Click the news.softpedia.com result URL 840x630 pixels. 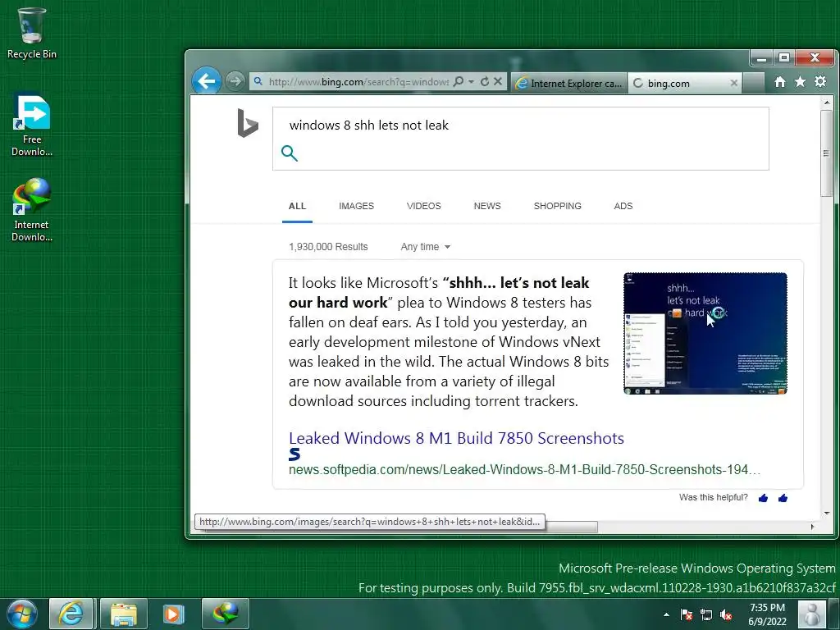524,470
